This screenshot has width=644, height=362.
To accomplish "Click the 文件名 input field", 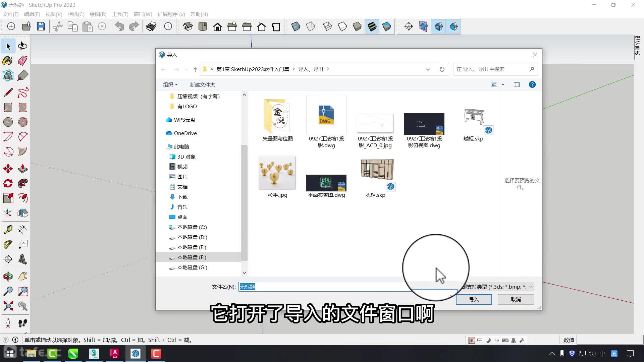I will (348, 287).
